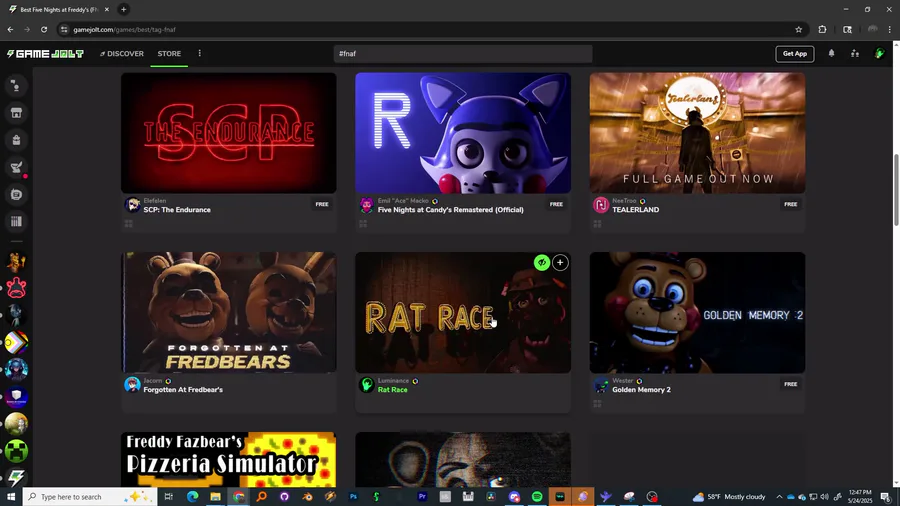The height and width of the screenshot is (506, 900).
Task: Open the Game Jolt lightning community in sidebar
Action: (x=16, y=477)
